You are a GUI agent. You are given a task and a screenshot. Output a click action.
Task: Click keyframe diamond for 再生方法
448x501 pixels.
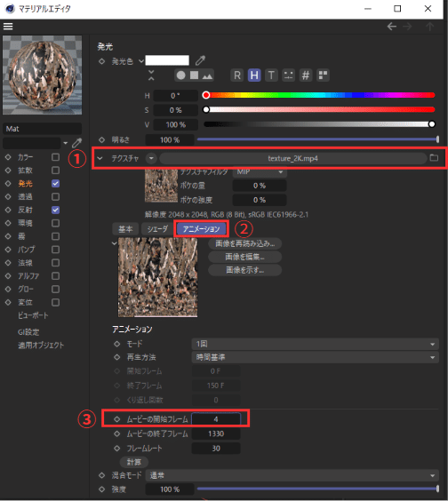click(117, 357)
